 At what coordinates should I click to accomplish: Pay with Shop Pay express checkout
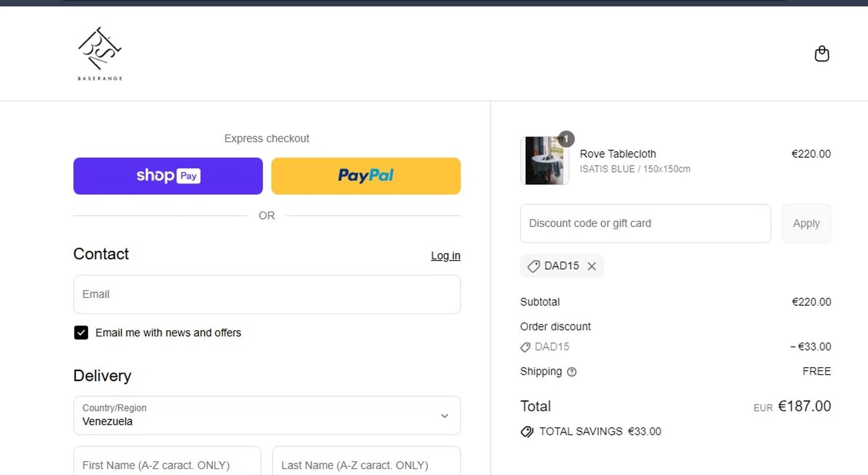[x=168, y=176]
